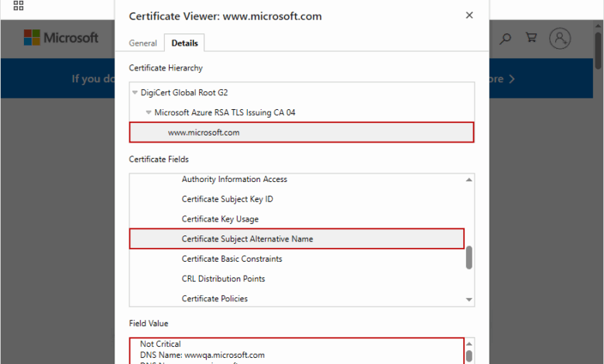Click the Certificate Fields scrollbar thumb

468,257
